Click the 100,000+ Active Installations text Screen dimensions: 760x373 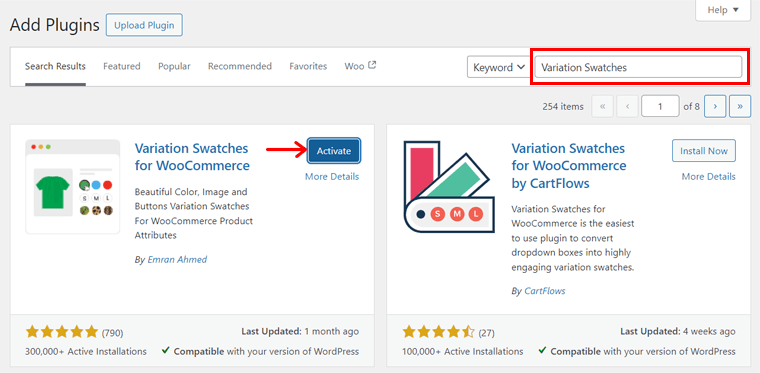pyautogui.click(x=463, y=351)
